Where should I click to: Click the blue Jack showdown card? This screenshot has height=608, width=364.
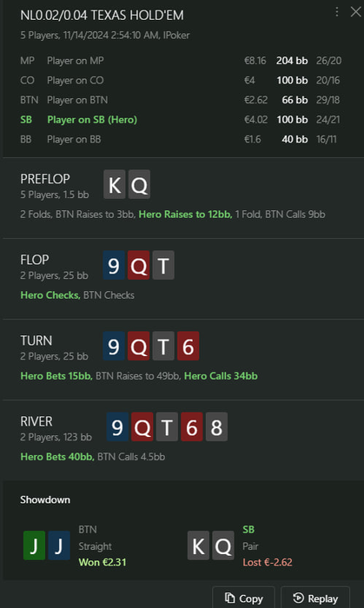click(59, 545)
